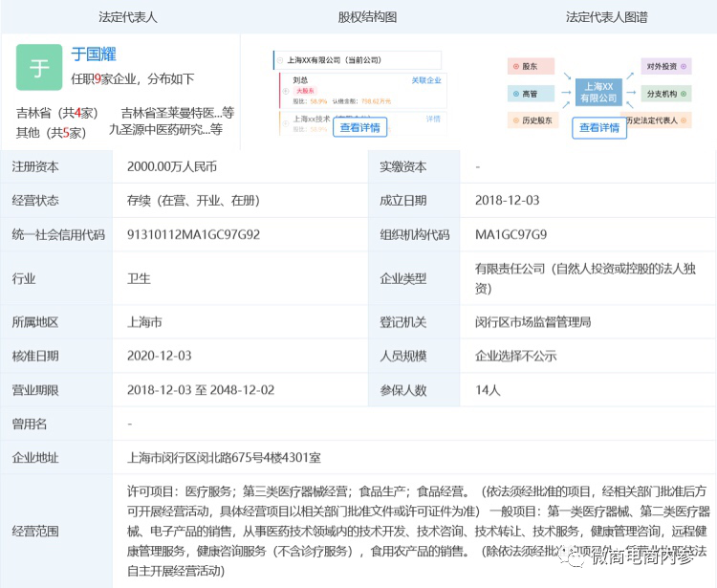Click establishment date 2018-12-03

point(507,200)
